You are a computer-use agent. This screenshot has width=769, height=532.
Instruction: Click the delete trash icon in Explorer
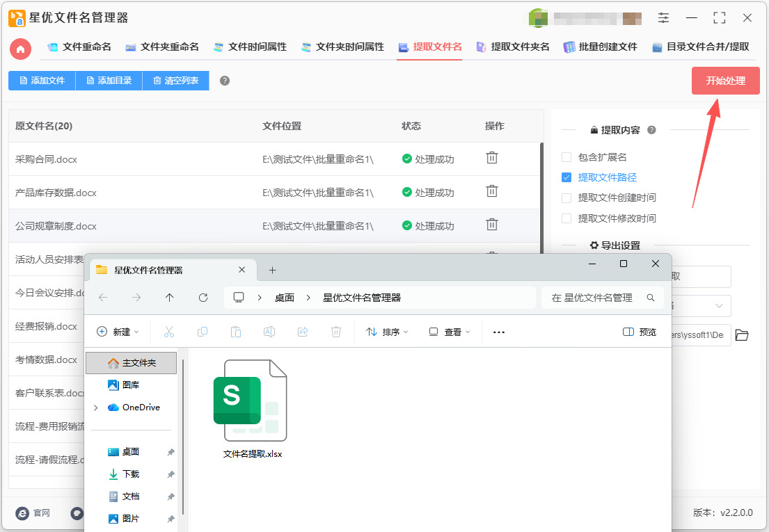coord(336,332)
